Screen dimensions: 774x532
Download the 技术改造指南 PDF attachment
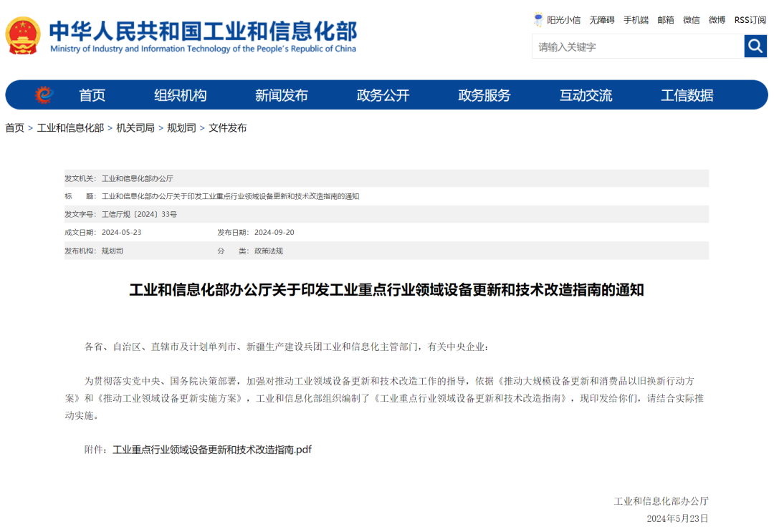[213, 450]
